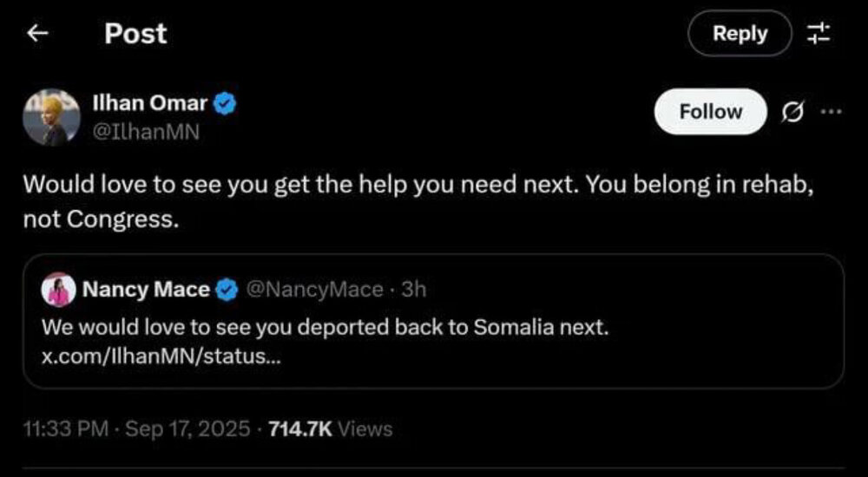Viewport: 868px width, 477px height.
Task: Click the 11:33 PM post time
Action: tap(67, 428)
